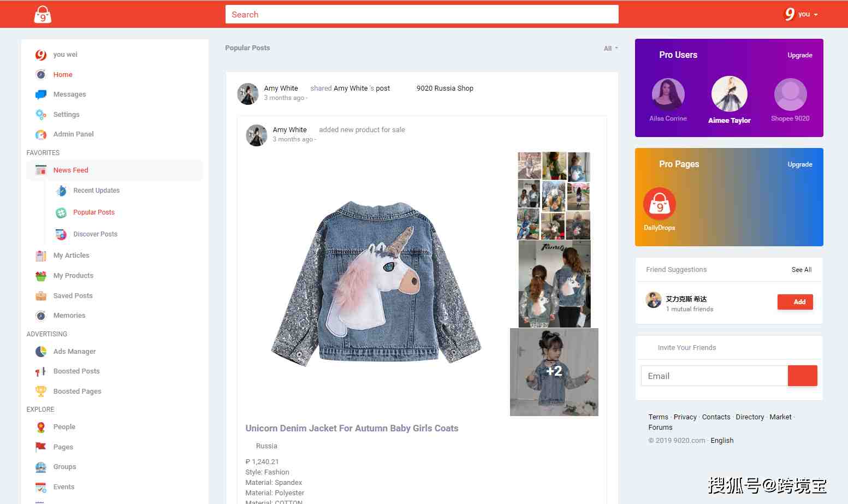Image resolution: width=848 pixels, height=504 pixels.
Task: Open the People icon under Explore
Action: (41, 427)
